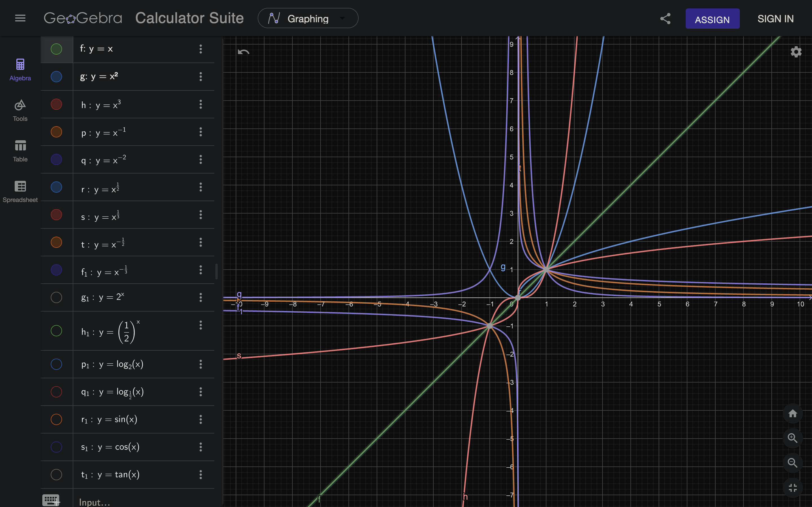Open options menu for g: y = x²
Viewport: 812px width, 507px height.
point(201,77)
